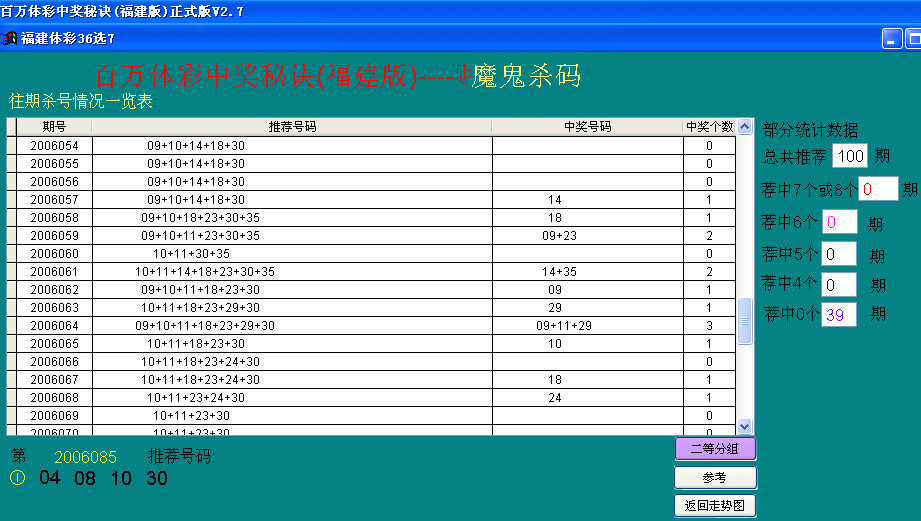Click the 荐中7个或8个 count field
The width and height of the screenshot is (921, 521).
point(878,188)
